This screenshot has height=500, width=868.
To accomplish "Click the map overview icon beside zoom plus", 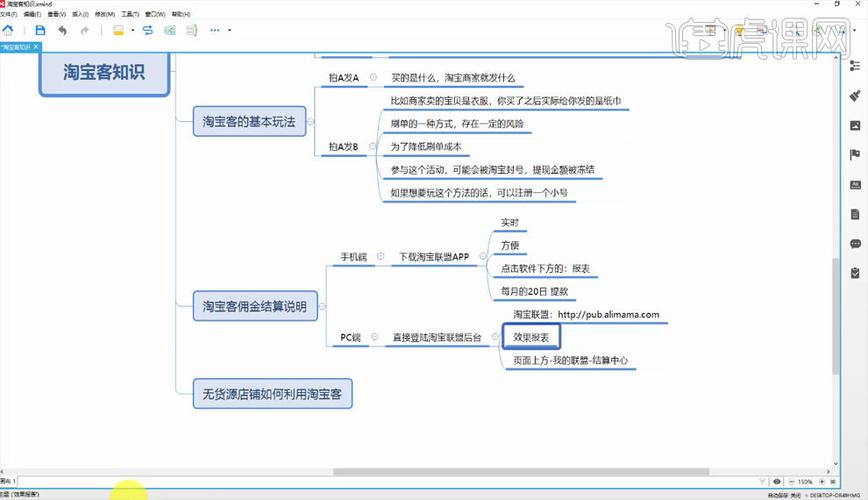I will [833, 482].
